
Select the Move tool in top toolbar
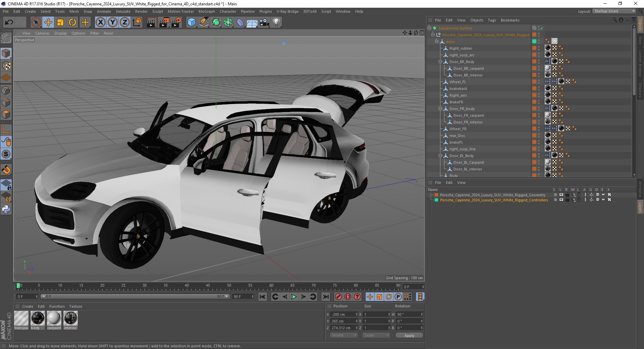pos(48,22)
